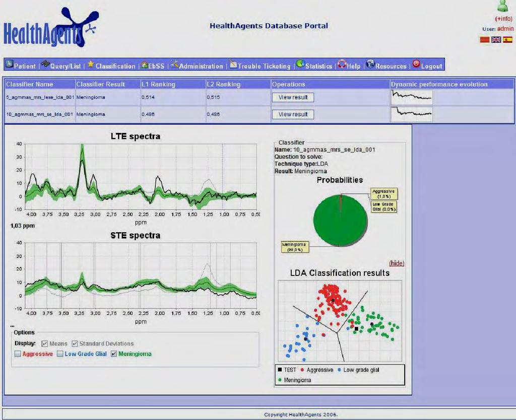Viewport: 516px width, 420px height.
Task: Click the 0,488 L1 ranking value
Action: pyautogui.click(x=148, y=114)
